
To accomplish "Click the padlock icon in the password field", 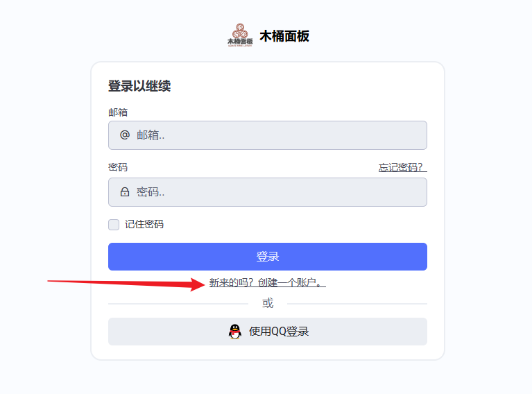I will click(x=125, y=192).
